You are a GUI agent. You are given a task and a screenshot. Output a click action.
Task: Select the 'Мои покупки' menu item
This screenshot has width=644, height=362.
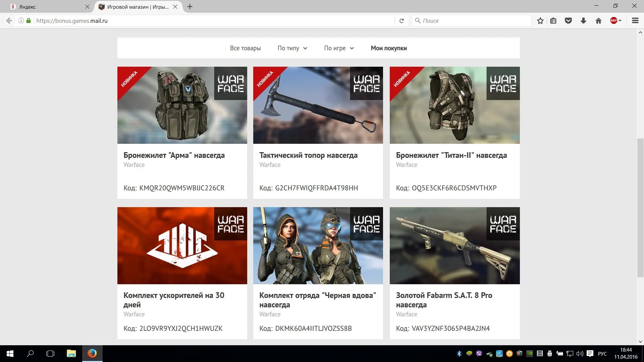pyautogui.click(x=389, y=48)
